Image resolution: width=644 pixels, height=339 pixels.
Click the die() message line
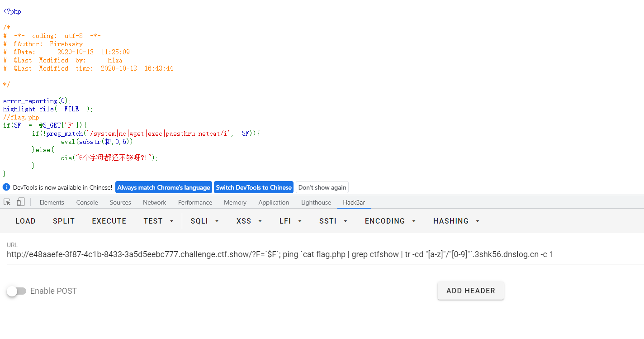pos(110,158)
